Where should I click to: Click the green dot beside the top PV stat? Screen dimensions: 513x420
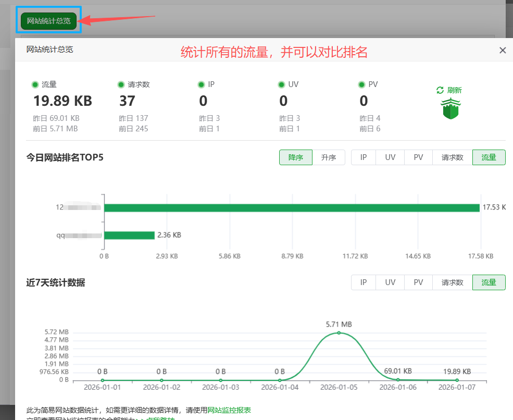point(362,84)
